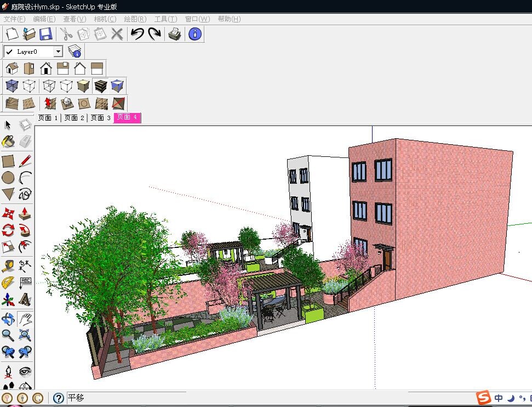Open the 窗口(W) window menu

coord(197,19)
